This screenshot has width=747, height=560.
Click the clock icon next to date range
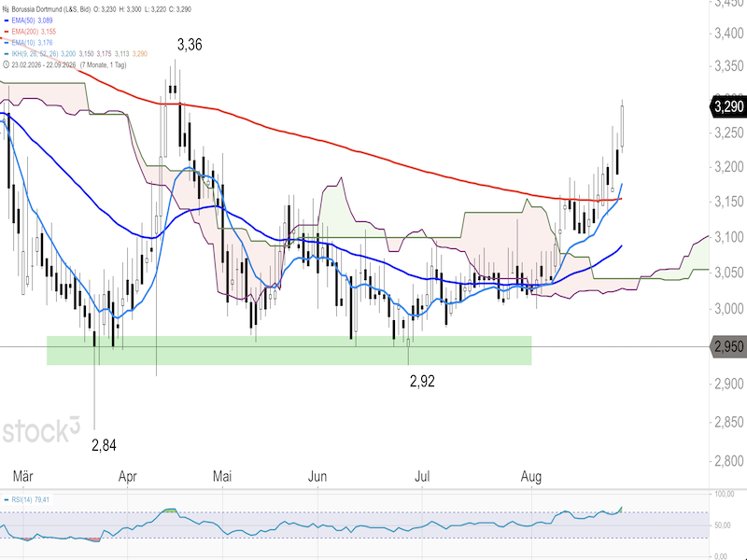[6, 64]
